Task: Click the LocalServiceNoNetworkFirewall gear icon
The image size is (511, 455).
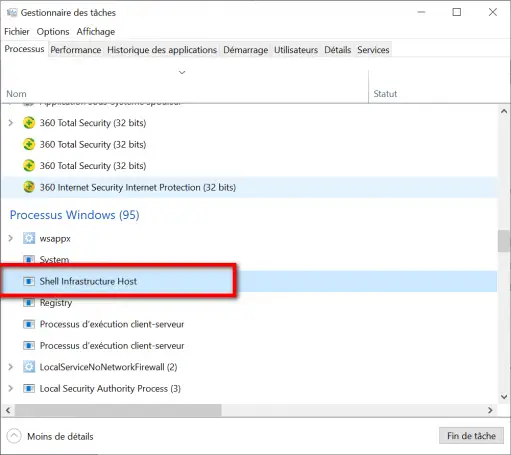Action: click(29, 367)
